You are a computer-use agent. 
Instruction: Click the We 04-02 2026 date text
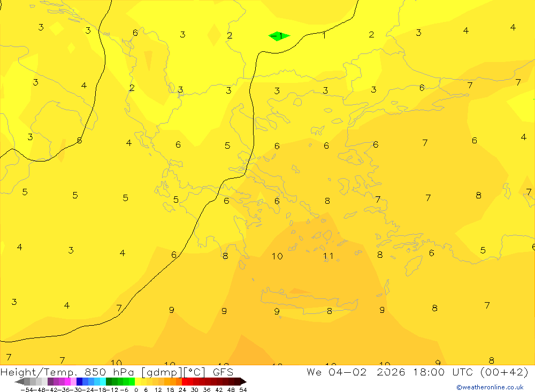coord(356,372)
